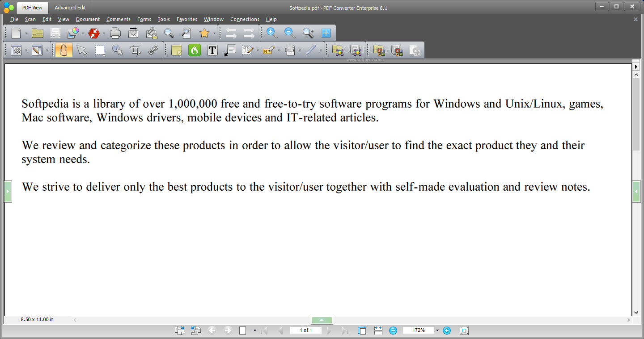Screen dimensions: 644x339
Task: Expand the Typewriter tool dropdown arrow
Action: pos(258,50)
